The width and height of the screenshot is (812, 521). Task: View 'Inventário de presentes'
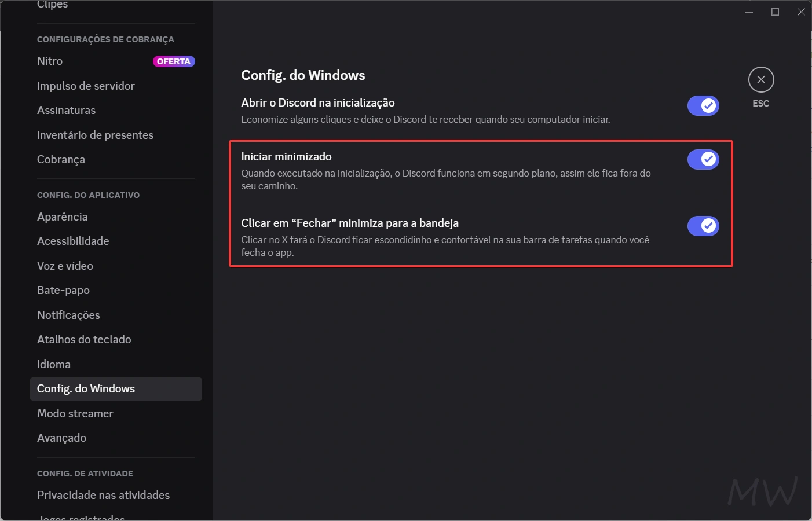point(95,135)
